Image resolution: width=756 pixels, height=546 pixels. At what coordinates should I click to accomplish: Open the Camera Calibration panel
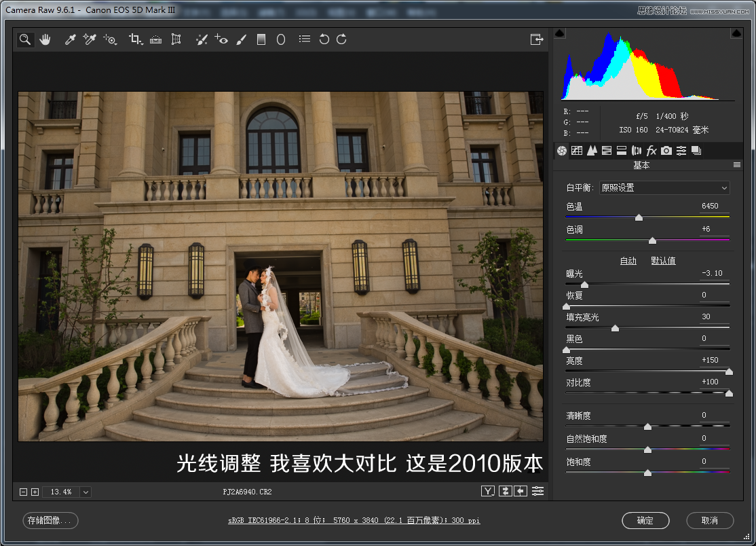tap(666, 151)
